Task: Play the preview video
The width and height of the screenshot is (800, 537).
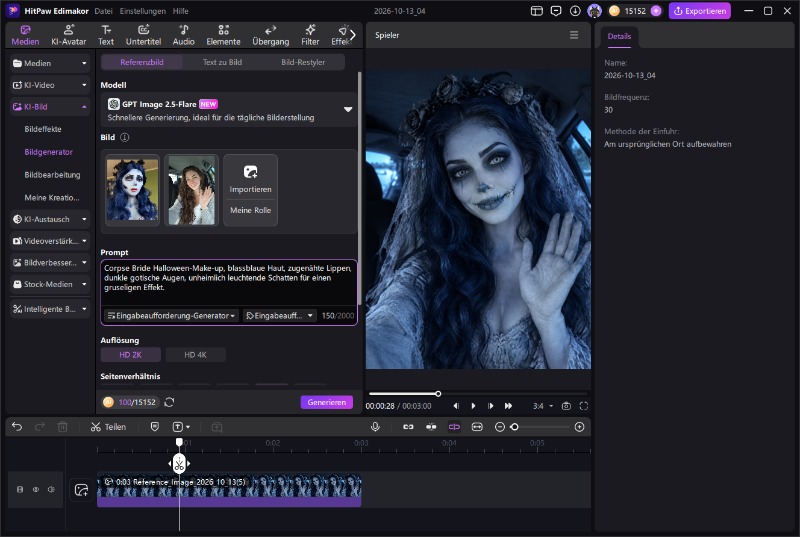Action: 473,406
